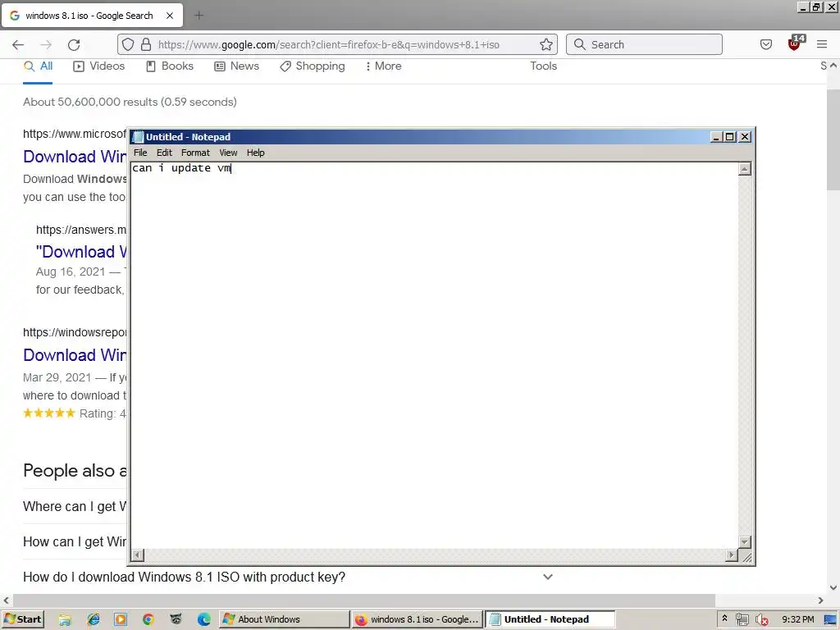The height and width of the screenshot is (630, 840).
Task: Click browser horizontal scrollbar left arrow
Action: pos(7,600)
